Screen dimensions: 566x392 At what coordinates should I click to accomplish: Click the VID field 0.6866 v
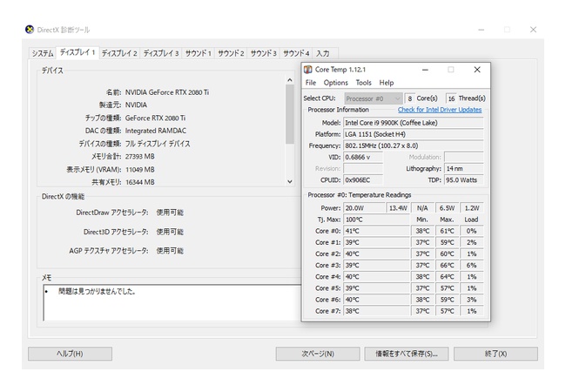coord(363,158)
